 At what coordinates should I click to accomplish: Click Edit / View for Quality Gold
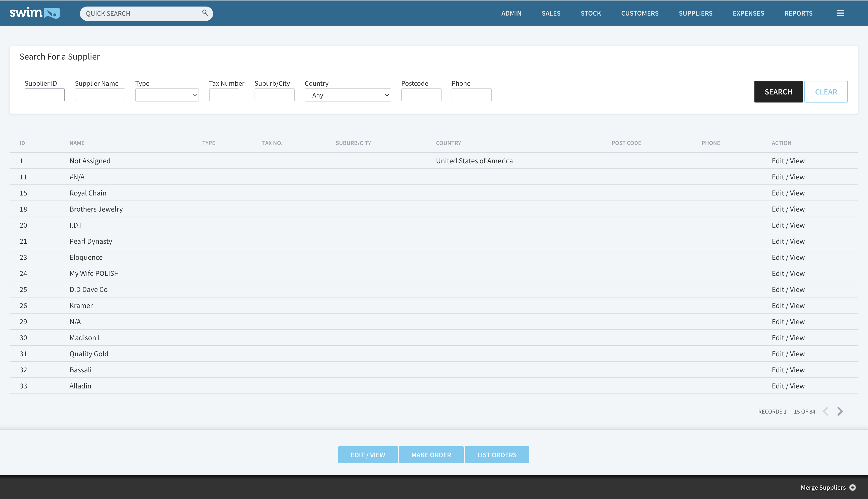[x=788, y=354]
